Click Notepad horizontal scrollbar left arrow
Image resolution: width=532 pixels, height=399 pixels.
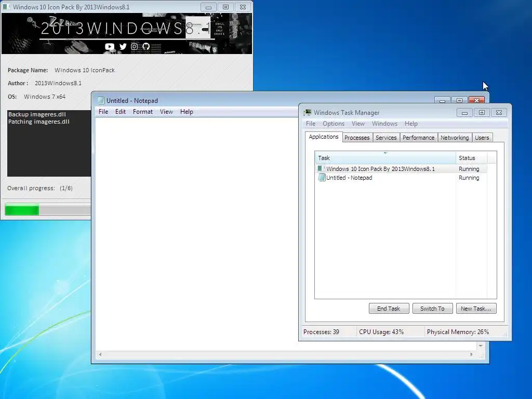(x=100, y=354)
